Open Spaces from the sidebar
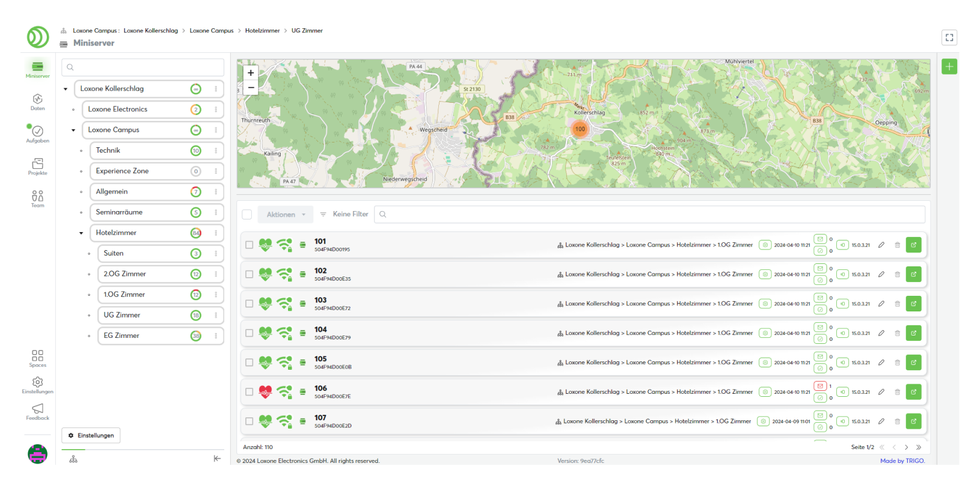Viewport: 980px width, 487px height. click(37, 358)
